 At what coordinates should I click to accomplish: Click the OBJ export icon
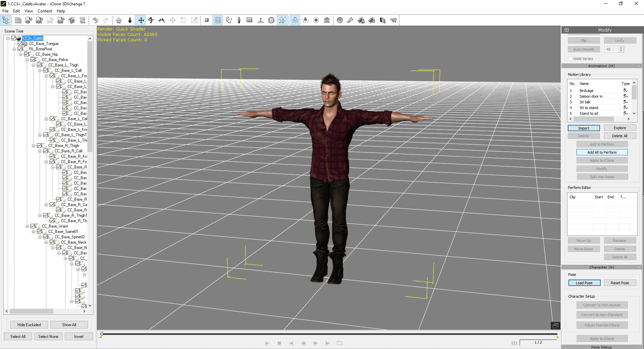[61, 20]
